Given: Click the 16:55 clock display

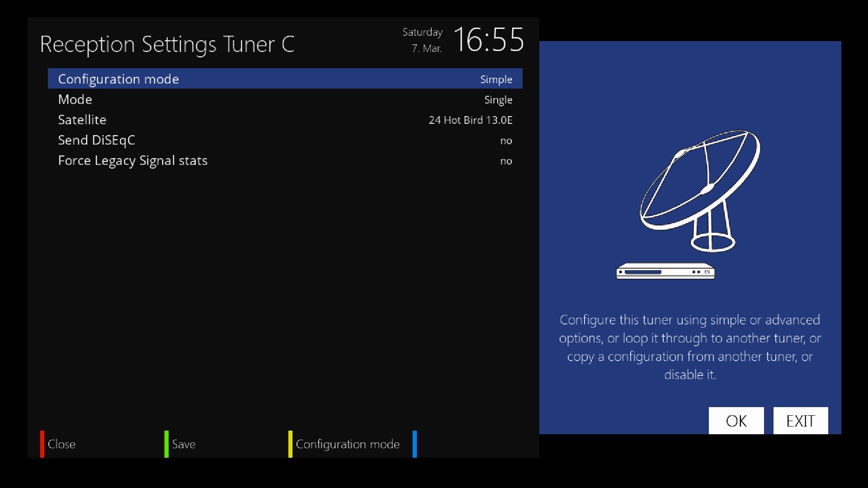Looking at the screenshot, I should pos(488,40).
